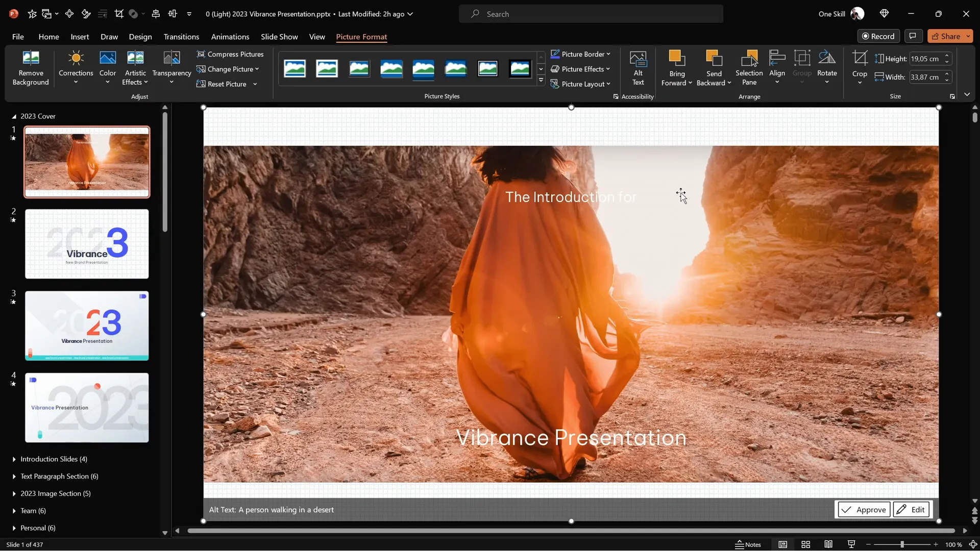Click Reset Picture button
Screen dimensions: 980x551
222,84
